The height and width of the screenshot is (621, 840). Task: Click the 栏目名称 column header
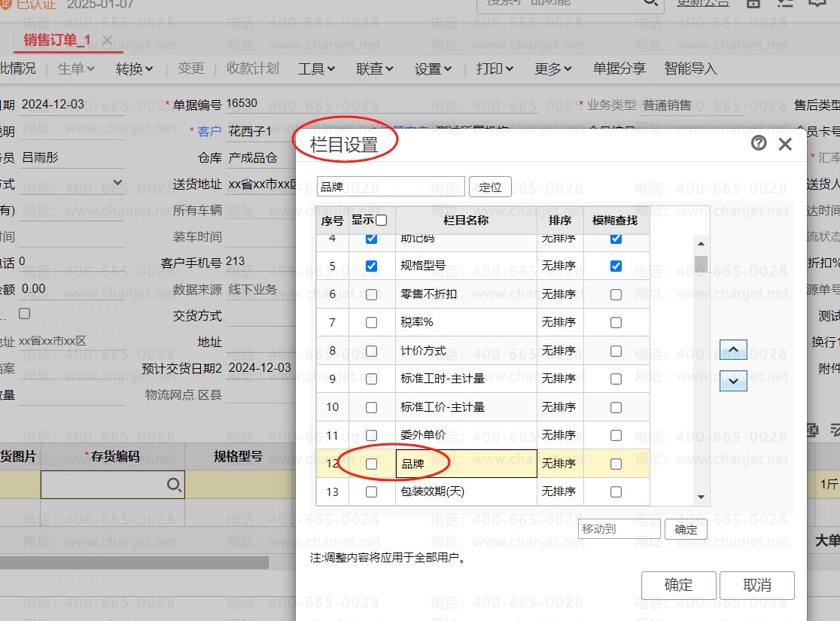pyautogui.click(x=466, y=221)
